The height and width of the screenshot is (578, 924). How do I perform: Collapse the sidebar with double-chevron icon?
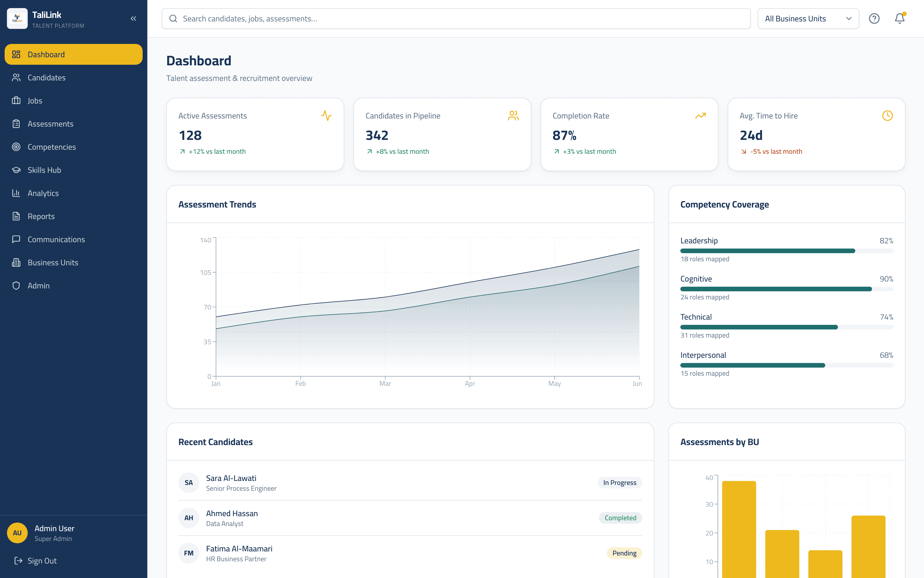click(133, 18)
